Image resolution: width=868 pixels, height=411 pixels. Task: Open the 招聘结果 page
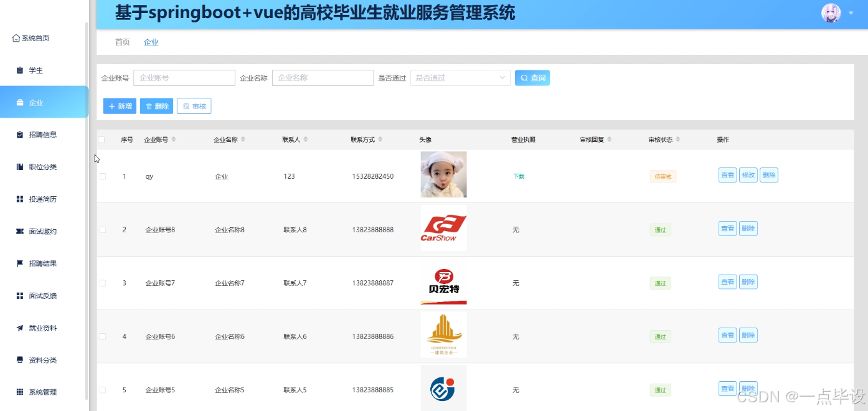pyautogui.click(x=40, y=263)
